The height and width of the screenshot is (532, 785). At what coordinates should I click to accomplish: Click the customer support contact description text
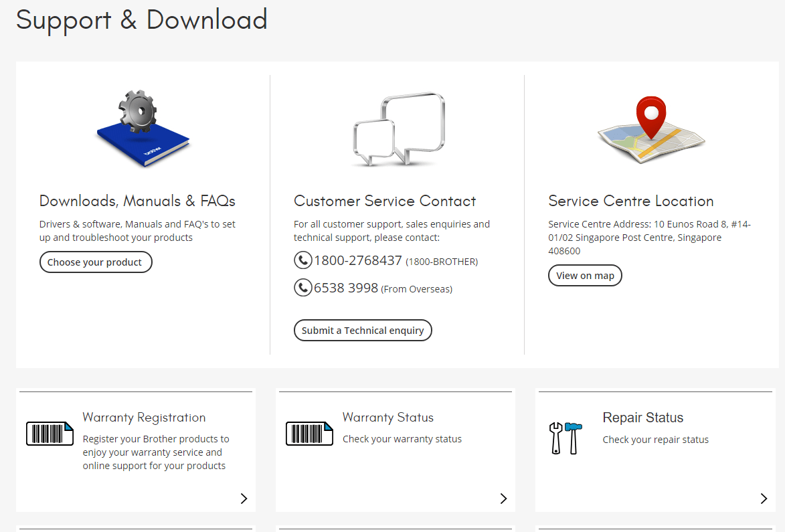click(391, 231)
